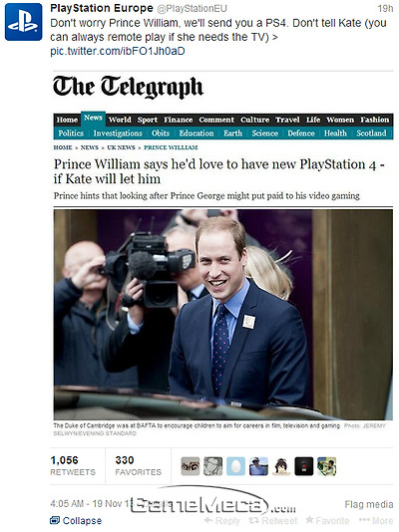The height and width of the screenshot is (532, 399).
Task: Click the Reply arrow icon
Action: click(x=208, y=520)
